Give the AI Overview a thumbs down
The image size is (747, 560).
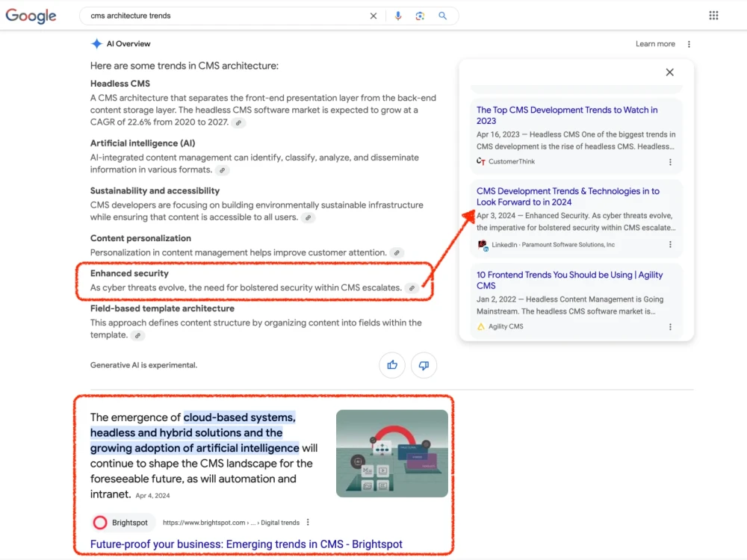(x=424, y=365)
